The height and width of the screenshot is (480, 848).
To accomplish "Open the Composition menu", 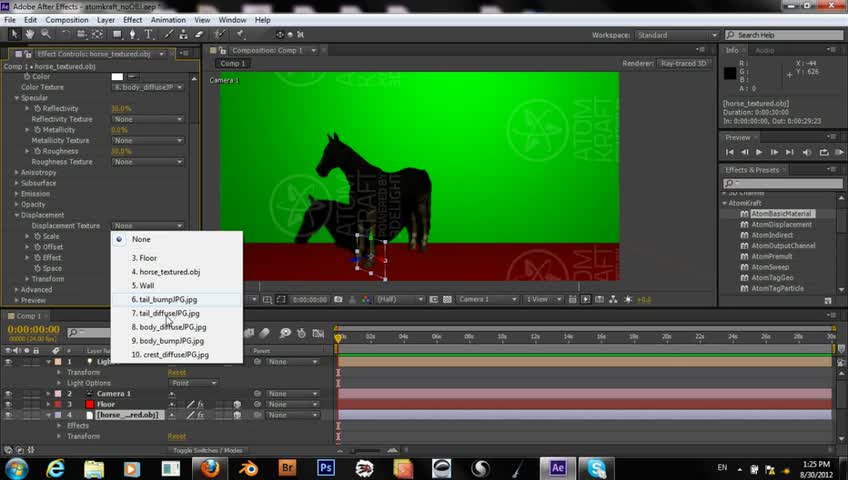I will click(x=67, y=20).
